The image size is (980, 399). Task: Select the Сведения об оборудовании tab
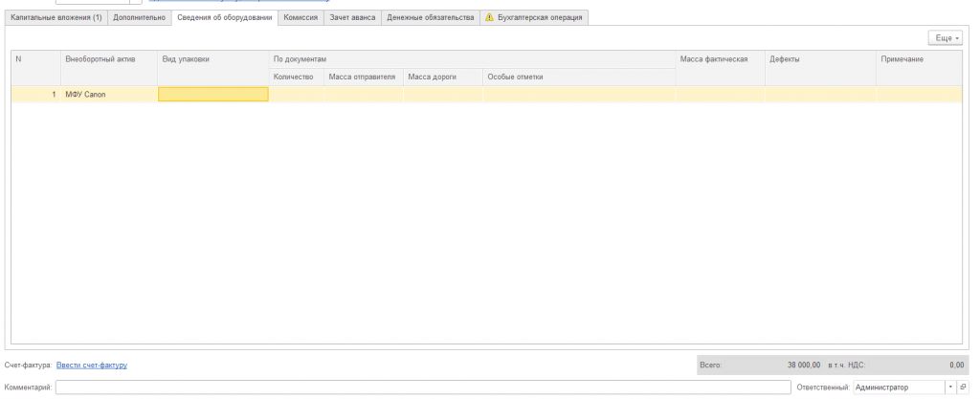tap(224, 17)
